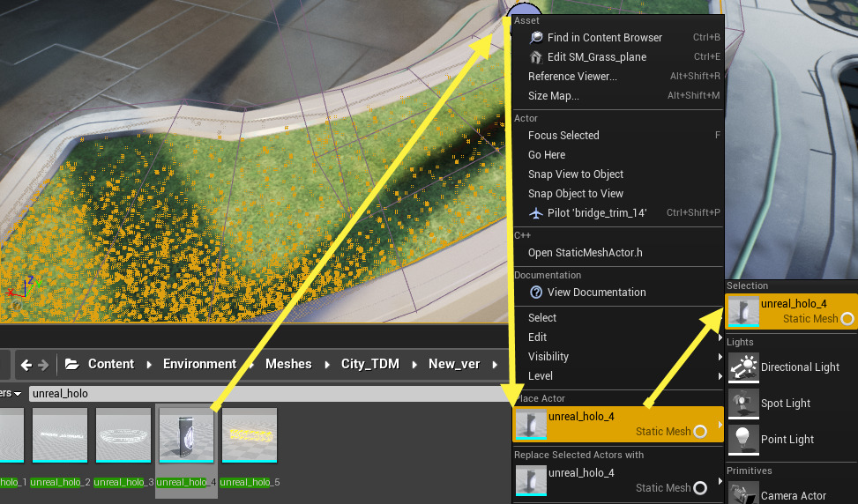Expand the Replace Selected Actors submenu arrow

[x=720, y=481]
